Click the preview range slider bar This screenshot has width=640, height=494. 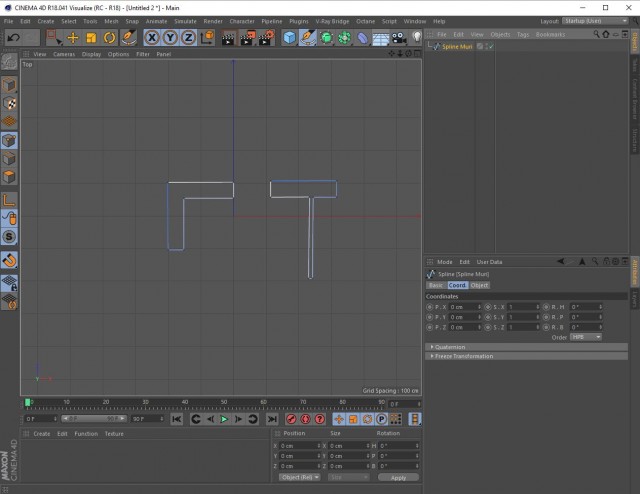[x=94, y=419]
